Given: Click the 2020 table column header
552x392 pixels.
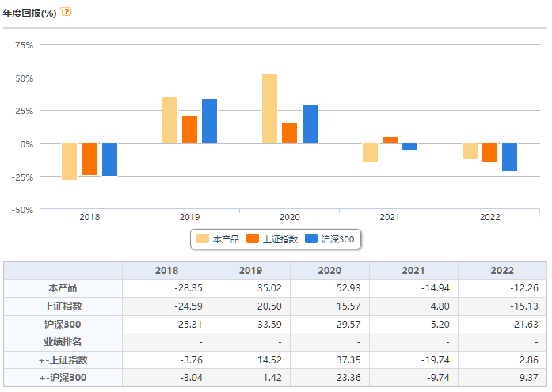Looking at the screenshot, I should [x=329, y=271].
